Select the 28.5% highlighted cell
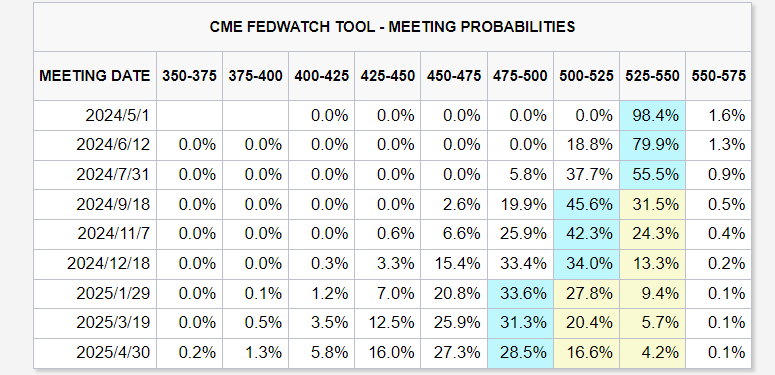The width and height of the screenshot is (775, 375). 520,353
